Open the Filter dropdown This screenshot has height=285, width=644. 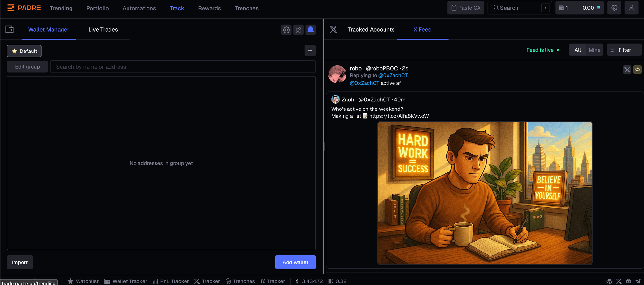(624, 50)
